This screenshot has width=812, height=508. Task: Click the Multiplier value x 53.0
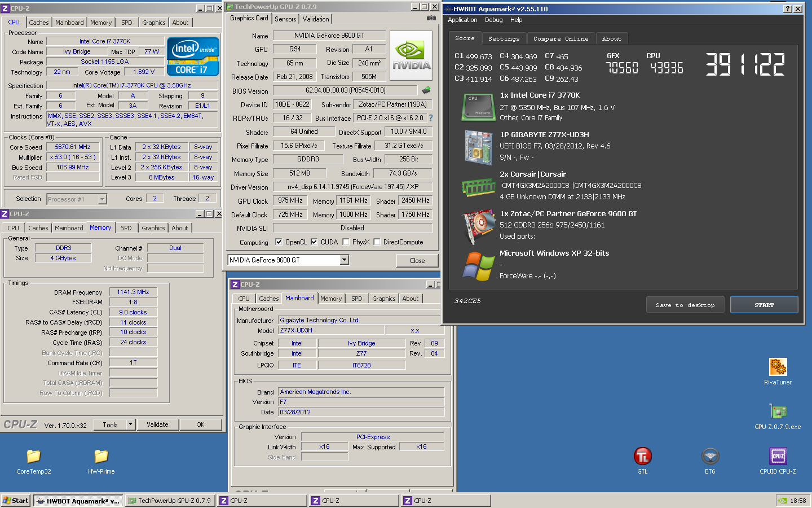point(73,157)
